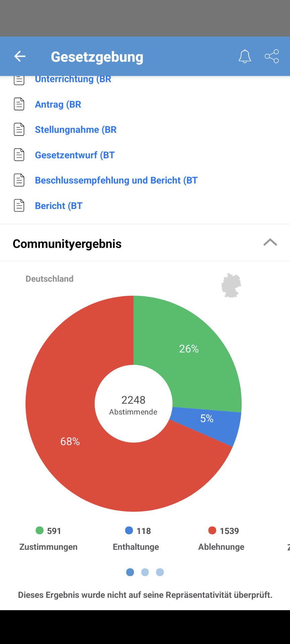The width and height of the screenshot is (290, 644).
Task: Tap the share icon
Action: [272, 56]
